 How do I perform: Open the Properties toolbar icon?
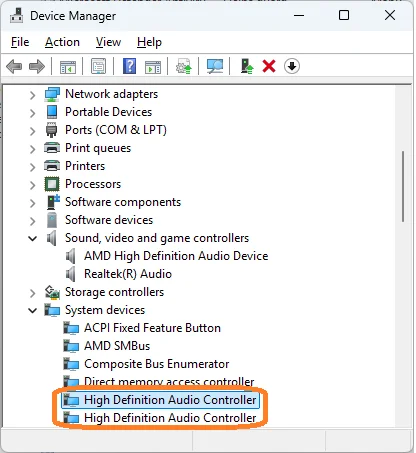pos(99,66)
